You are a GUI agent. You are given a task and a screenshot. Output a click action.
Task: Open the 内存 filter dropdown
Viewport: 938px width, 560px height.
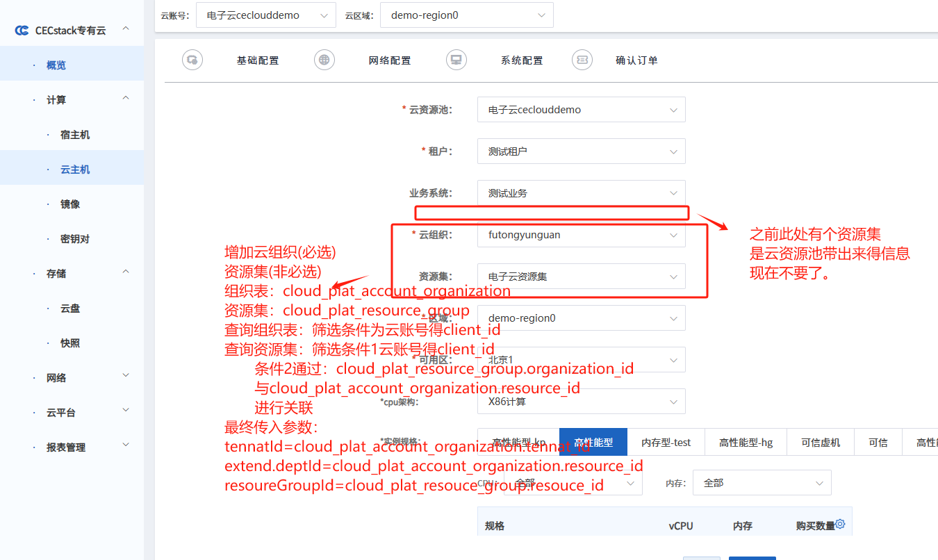pyautogui.click(x=762, y=483)
